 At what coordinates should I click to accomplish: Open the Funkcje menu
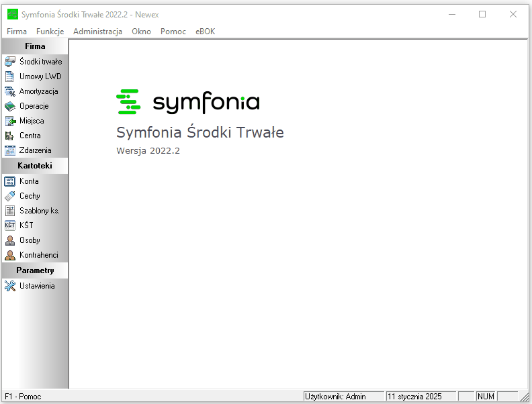[x=50, y=32]
